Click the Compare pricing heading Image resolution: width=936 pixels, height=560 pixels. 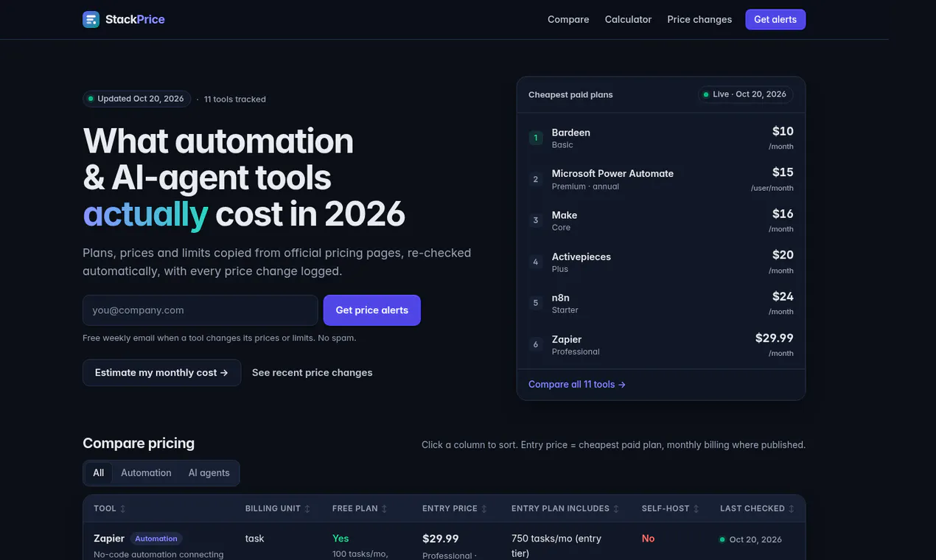point(139,443)
